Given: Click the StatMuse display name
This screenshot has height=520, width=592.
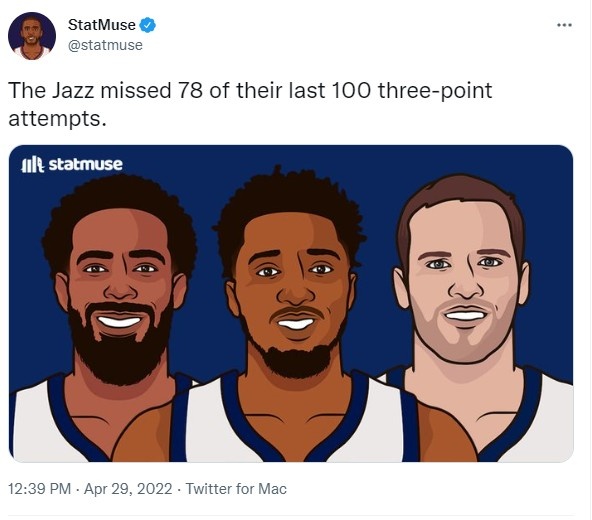Looking at the screenshot, I should [102, 25].
